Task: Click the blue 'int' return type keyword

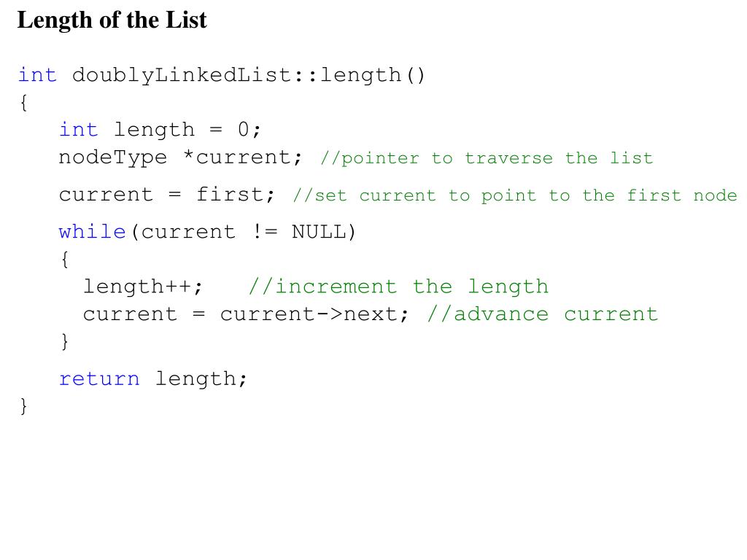Action: pyautogui.click(x=38, y=75)
